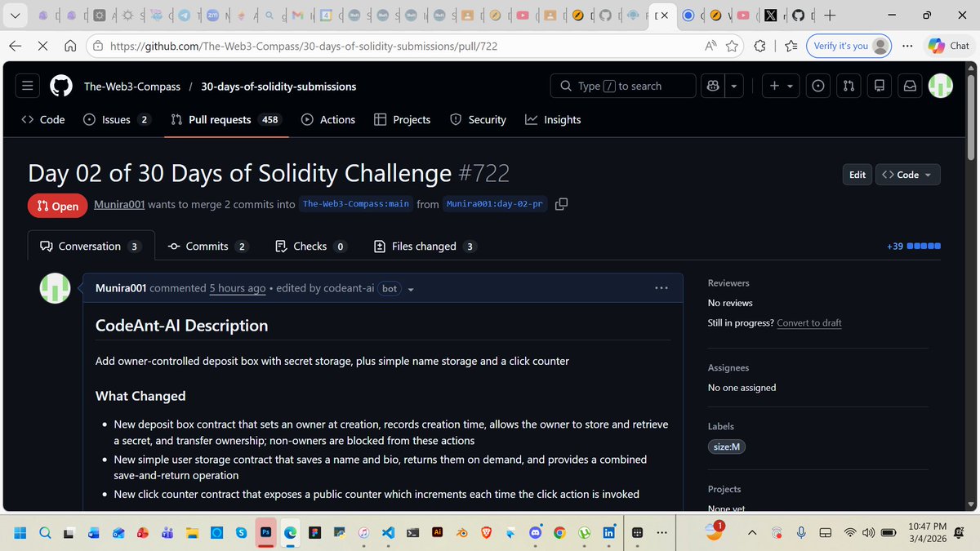Open Visual Studio Code from the taskbar
Image resolution: width=980 pixels, height=551 pixels.
tap(388, 531)
